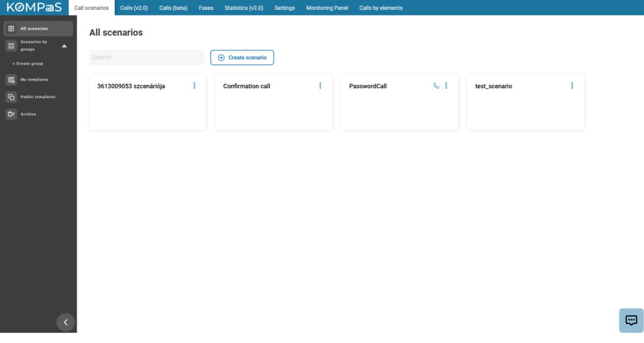The image size is (644, 343).
Task: Focus the scenario Search field
Action: pos(146,57)
